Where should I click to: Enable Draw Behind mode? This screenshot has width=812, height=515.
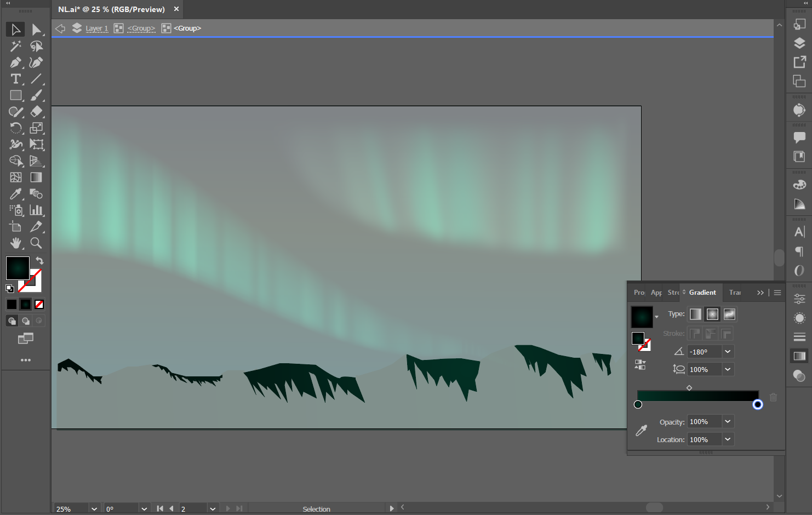(26, 321)
